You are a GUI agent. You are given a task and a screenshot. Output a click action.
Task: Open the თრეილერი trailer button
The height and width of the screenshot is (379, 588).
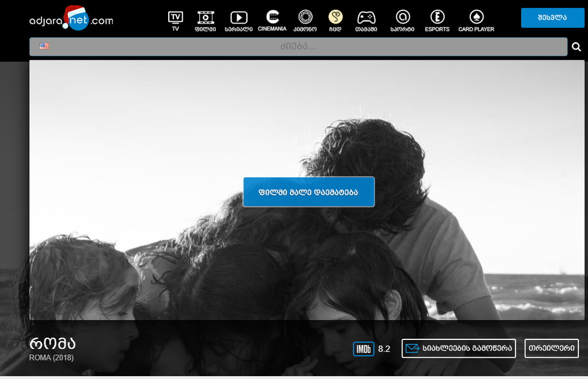[552, 348]
